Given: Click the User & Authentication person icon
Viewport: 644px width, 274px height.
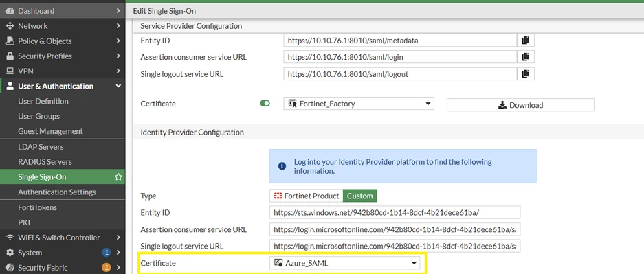Looking at the screenshot, I should 10,86.
